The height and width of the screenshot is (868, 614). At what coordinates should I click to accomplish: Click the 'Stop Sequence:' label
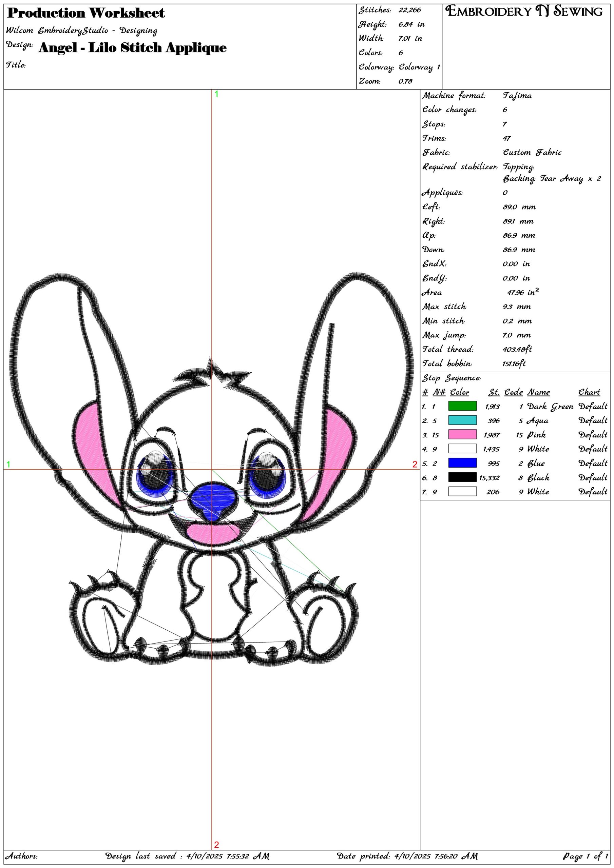451,378
